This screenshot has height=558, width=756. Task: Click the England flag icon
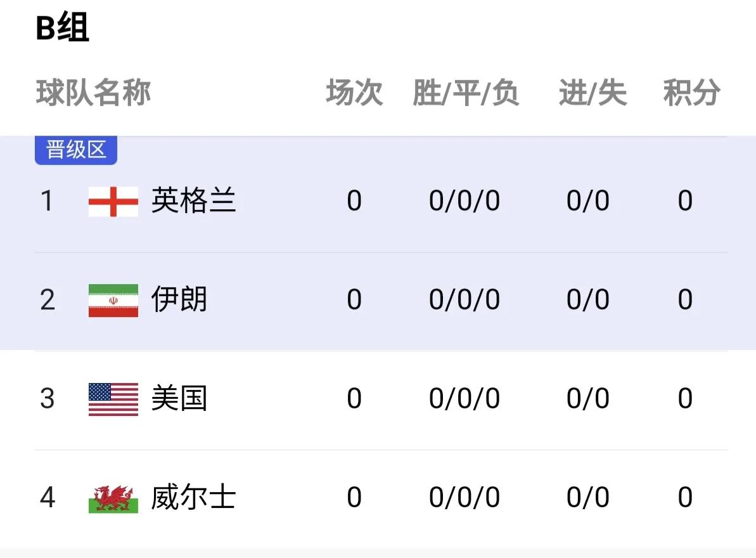(x=113, y=201)
